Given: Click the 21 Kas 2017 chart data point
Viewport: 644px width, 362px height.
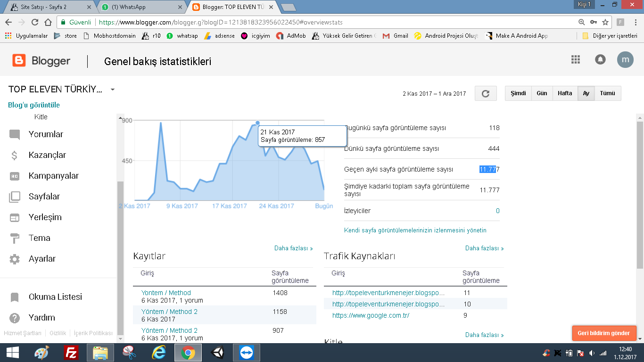Looking at the screenshot, I should 257,123.
